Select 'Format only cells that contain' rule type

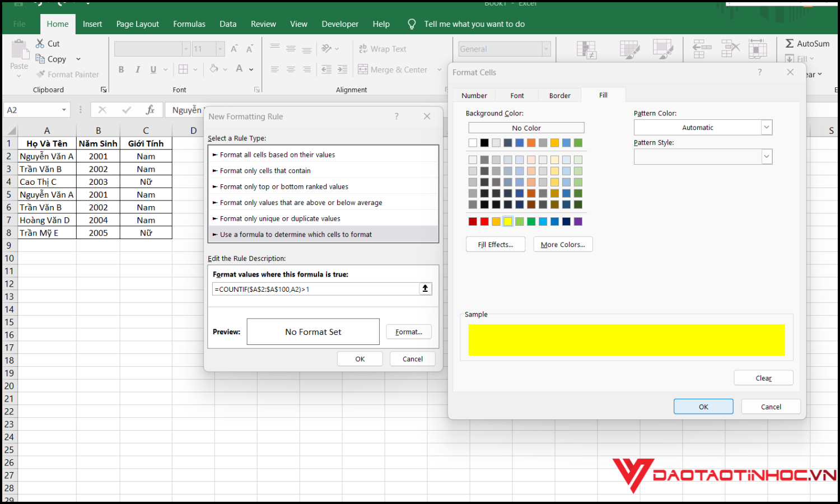[265, 171]
